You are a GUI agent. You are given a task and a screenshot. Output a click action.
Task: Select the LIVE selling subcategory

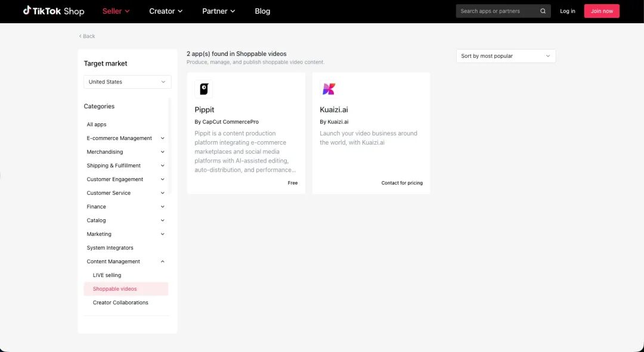coord(107,275)
